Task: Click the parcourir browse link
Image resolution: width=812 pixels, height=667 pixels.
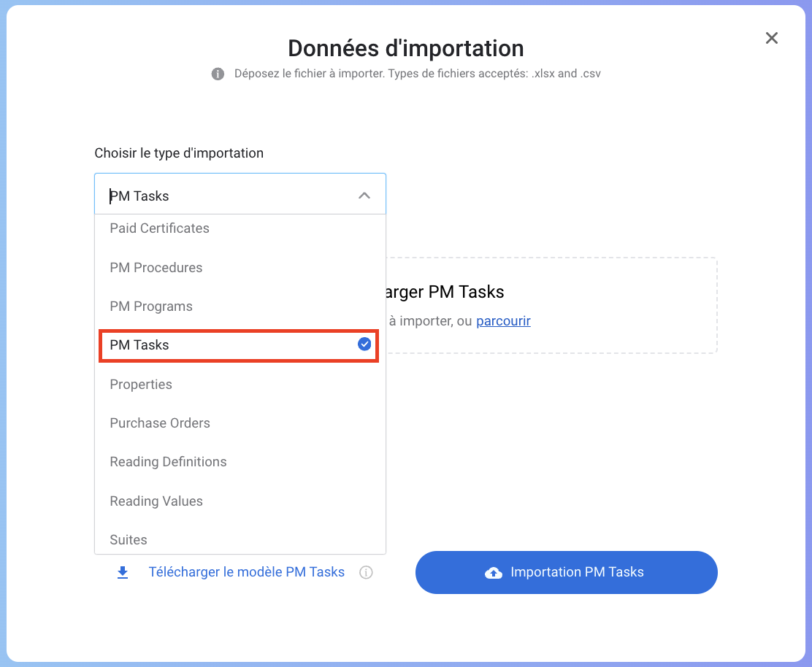Action: [503, 320]
